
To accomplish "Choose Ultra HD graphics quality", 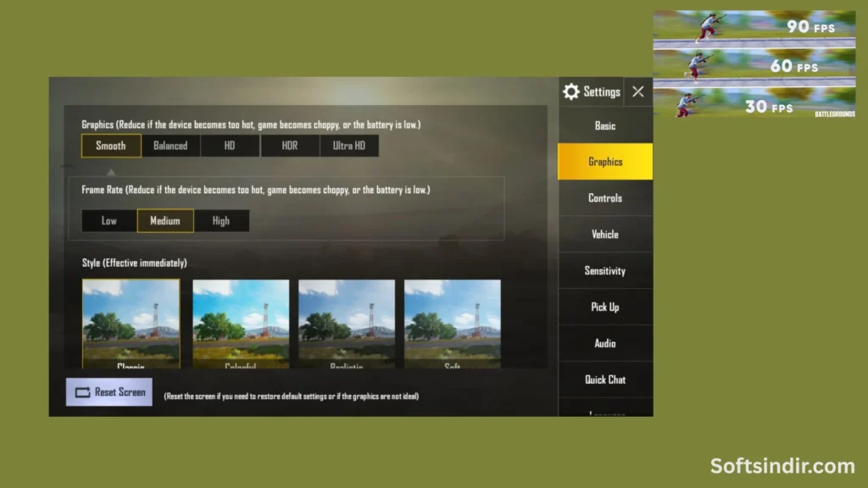I will 349,145.
